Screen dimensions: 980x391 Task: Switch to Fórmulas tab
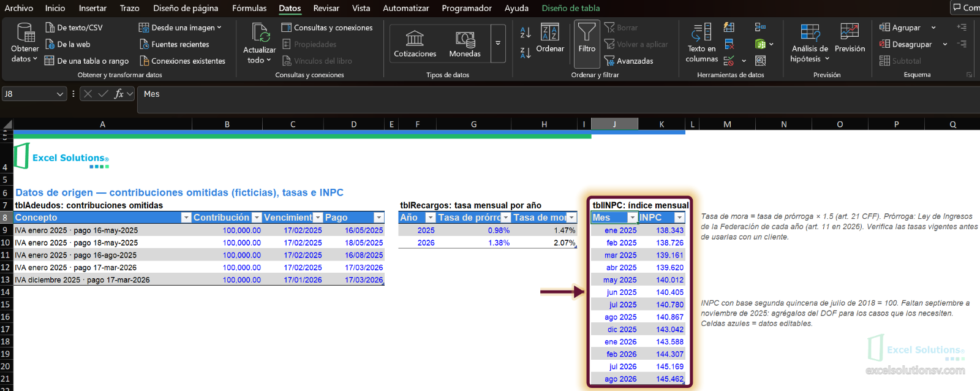click(249, 8)
